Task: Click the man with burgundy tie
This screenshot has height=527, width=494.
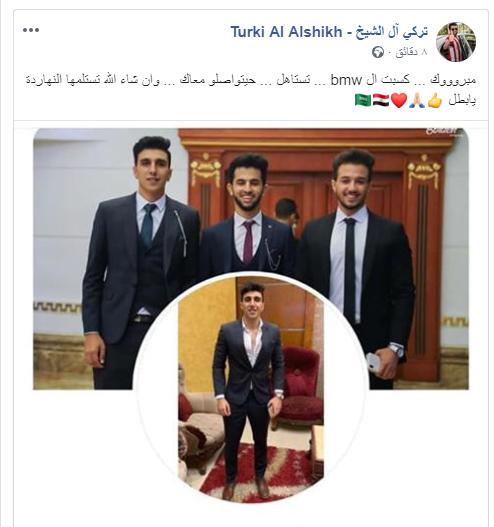Action: (x=247, y=215)
